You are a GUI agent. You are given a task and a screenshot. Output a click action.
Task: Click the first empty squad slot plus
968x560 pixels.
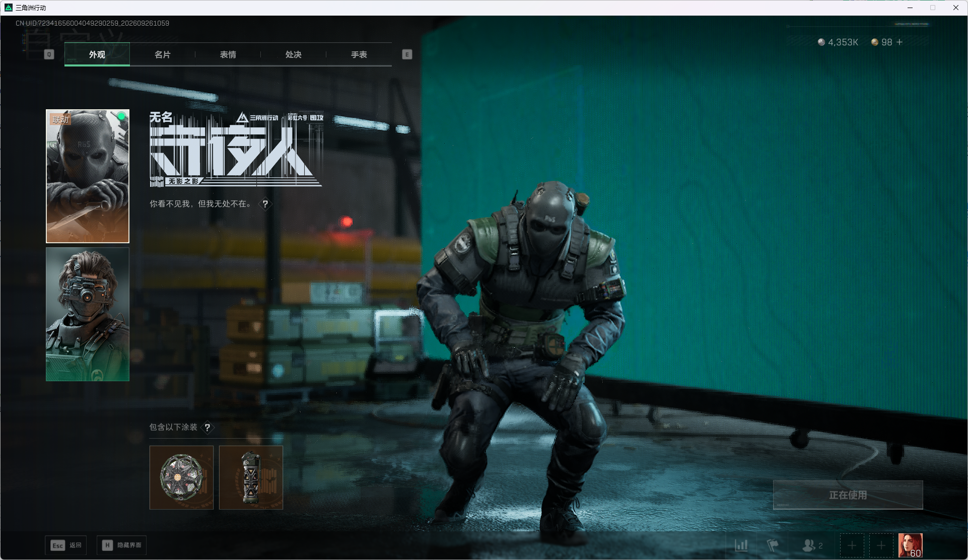pos(852,545)
